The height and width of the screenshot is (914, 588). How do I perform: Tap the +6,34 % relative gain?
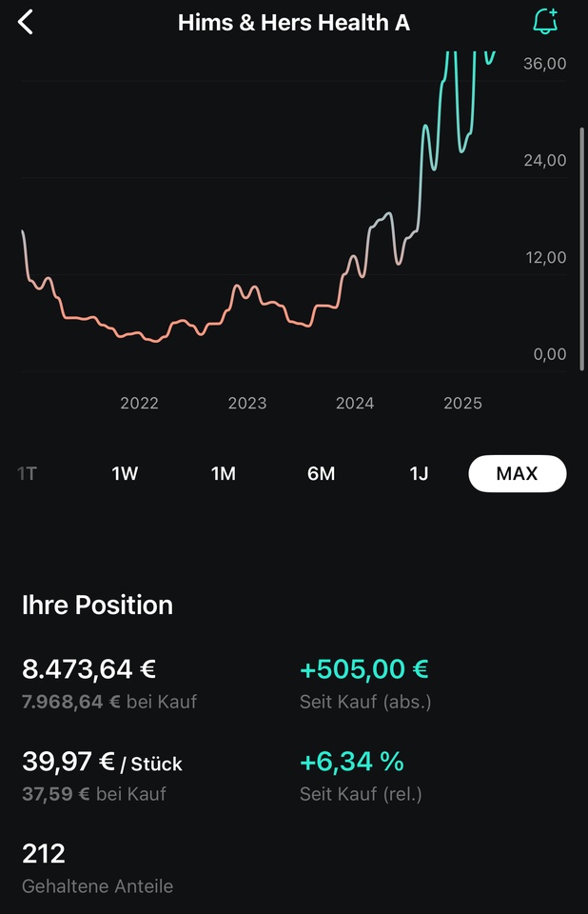pyautogui.click(x=351, y=762)
